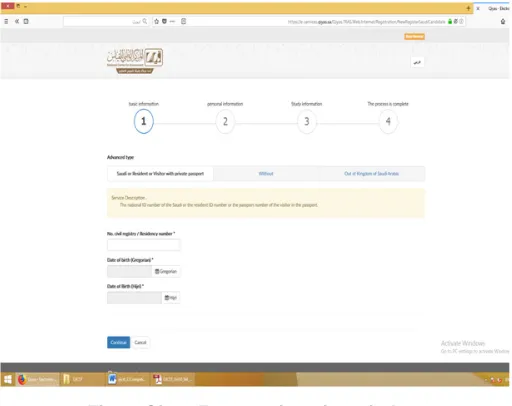Click the Cancel button
This screenshot has width=512, height=406.
tap(140, 342)
